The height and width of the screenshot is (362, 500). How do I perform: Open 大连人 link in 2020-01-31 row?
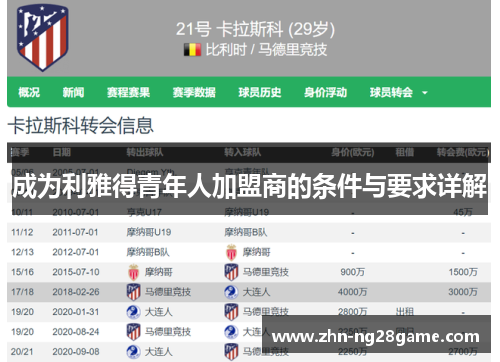click(x=159, y=312)
